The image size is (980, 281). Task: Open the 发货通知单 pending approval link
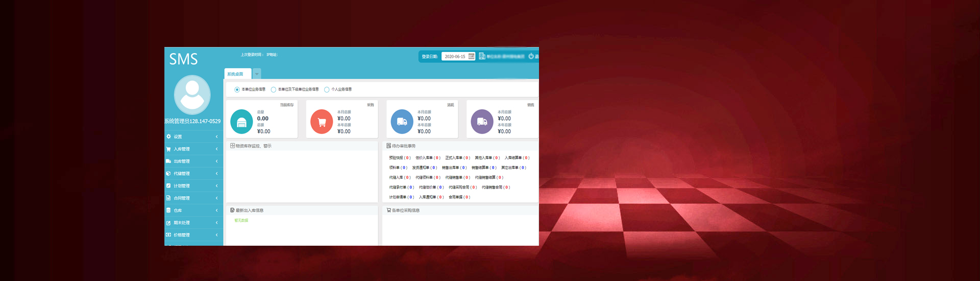[424, 168]
